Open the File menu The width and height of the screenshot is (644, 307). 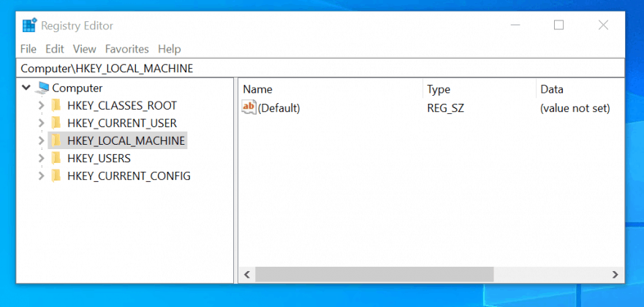[29, 49]
